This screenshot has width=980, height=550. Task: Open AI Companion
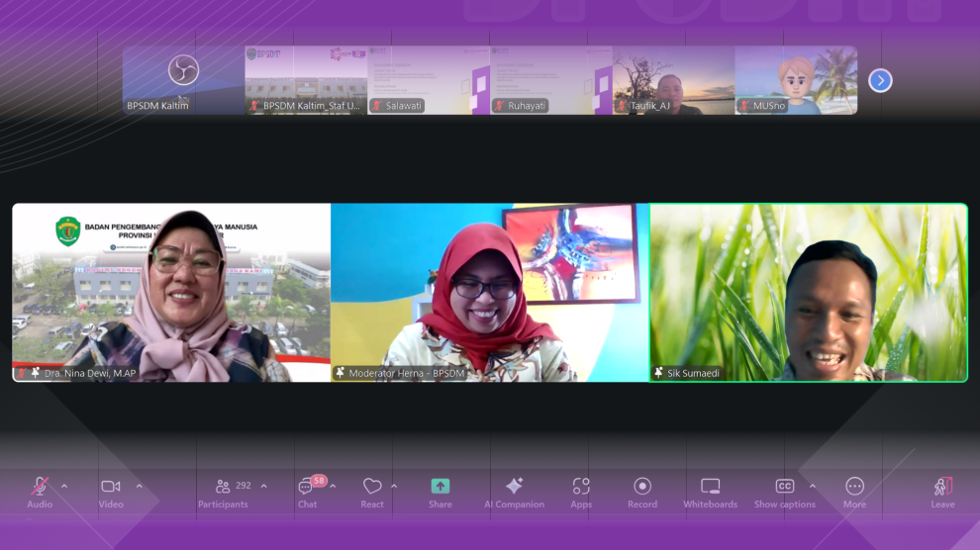tap(514, 490)
